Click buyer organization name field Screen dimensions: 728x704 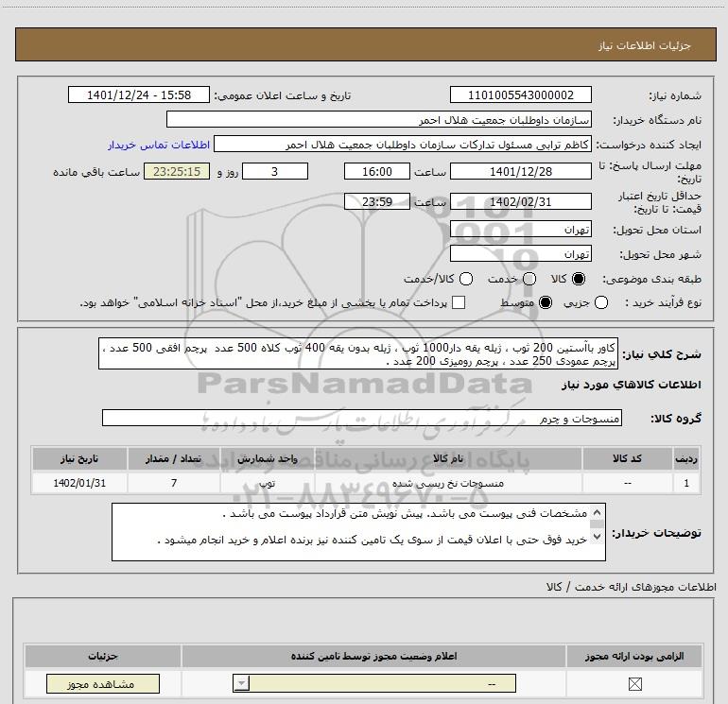tap(379, 119)
